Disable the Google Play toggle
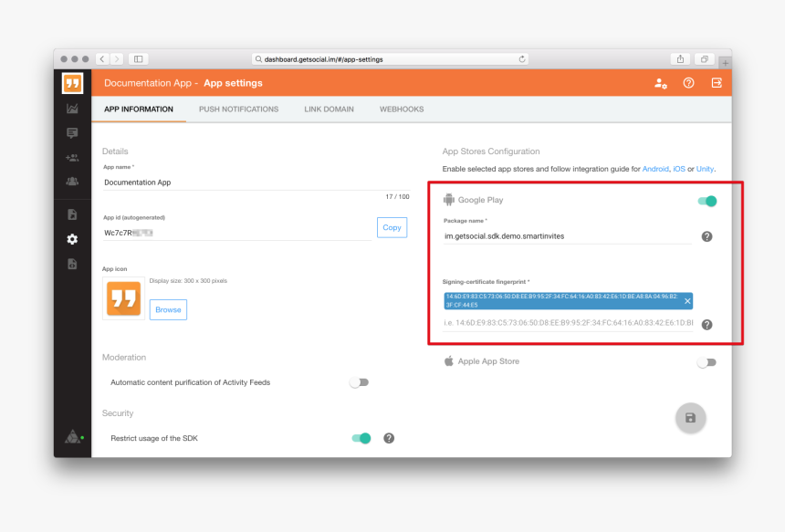This screenshot has height=532, width=785. (706, 201)
